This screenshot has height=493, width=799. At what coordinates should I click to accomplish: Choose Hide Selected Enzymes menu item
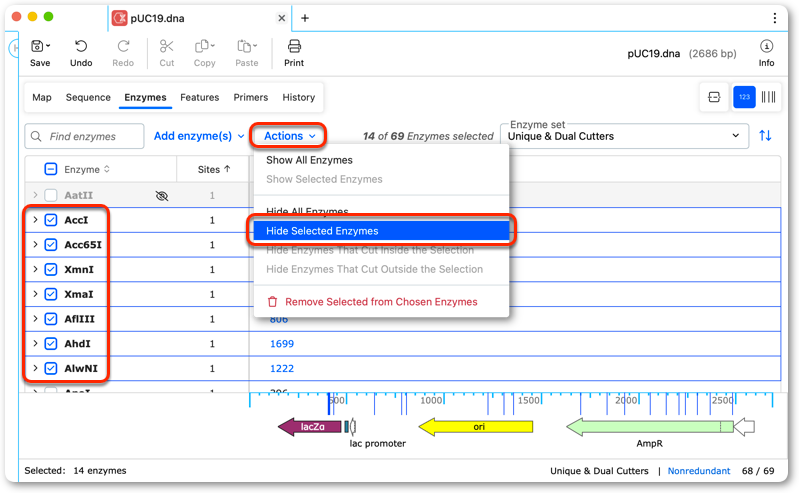381,231
